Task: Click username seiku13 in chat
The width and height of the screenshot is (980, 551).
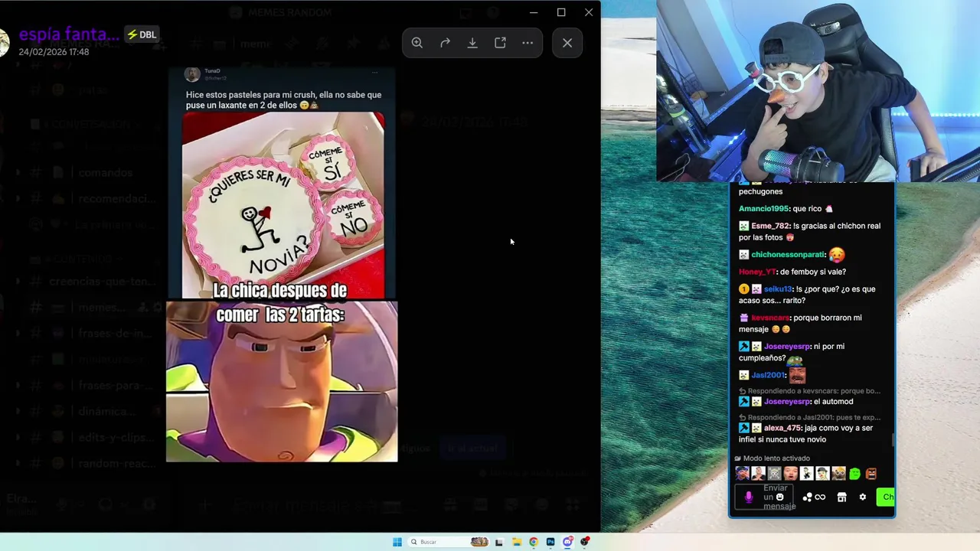Action: pos(778,289)
